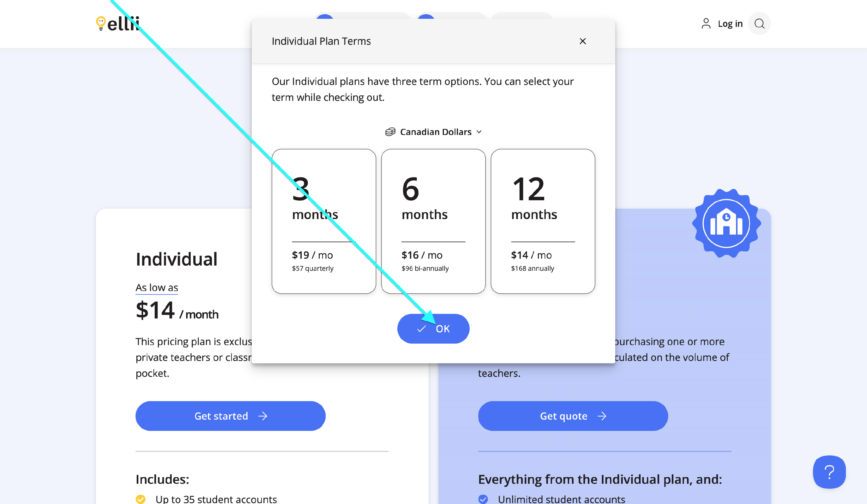Click the arrow in Get quote button
This screenshot has width=867, height=504.
(602, 416)
